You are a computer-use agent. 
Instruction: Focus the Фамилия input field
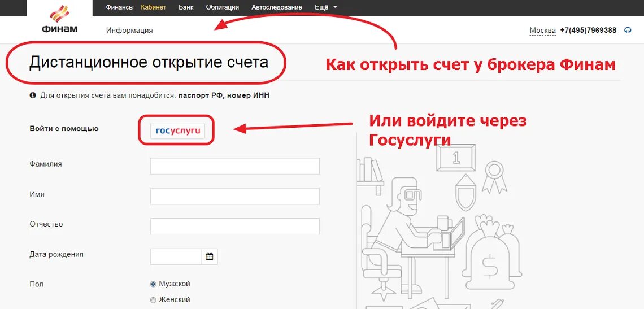pos(235,166)
